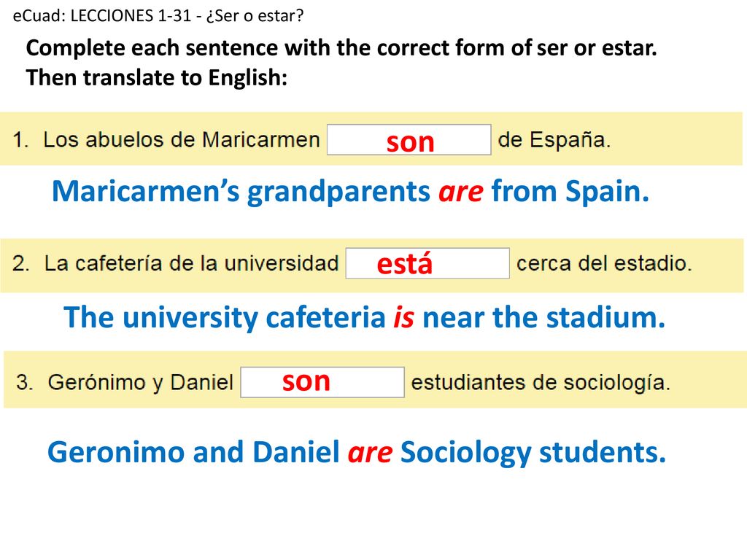Click the red italic word 'is'

[x=403, y=318]
